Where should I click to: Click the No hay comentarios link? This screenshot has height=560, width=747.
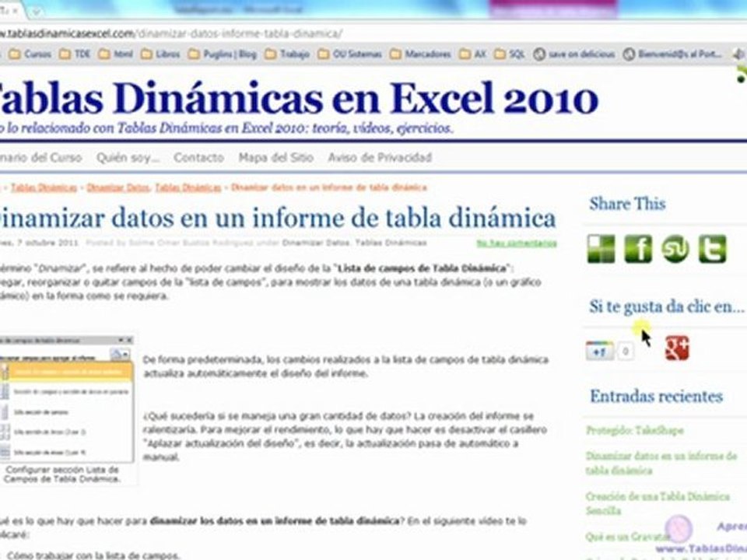click(517, 243)
